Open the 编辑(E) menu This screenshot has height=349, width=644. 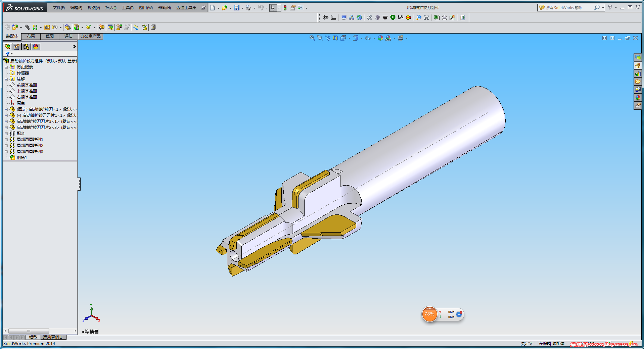pos(76,8)
